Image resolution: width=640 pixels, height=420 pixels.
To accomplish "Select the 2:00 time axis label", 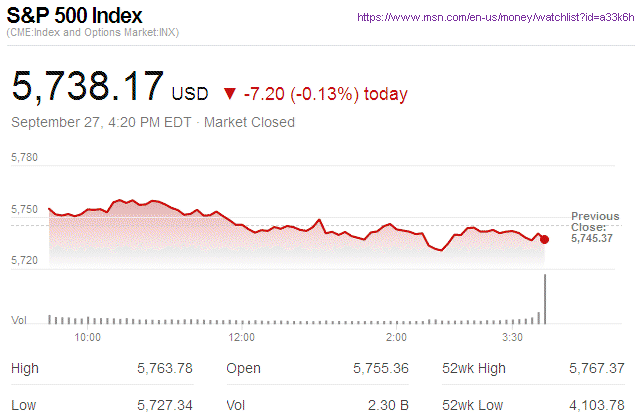I will [396, 338].
